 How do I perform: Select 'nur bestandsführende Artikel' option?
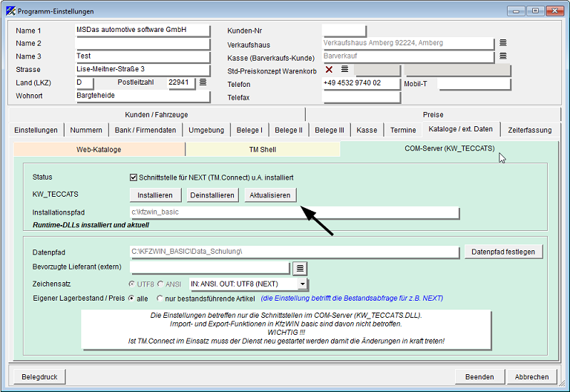160,298
